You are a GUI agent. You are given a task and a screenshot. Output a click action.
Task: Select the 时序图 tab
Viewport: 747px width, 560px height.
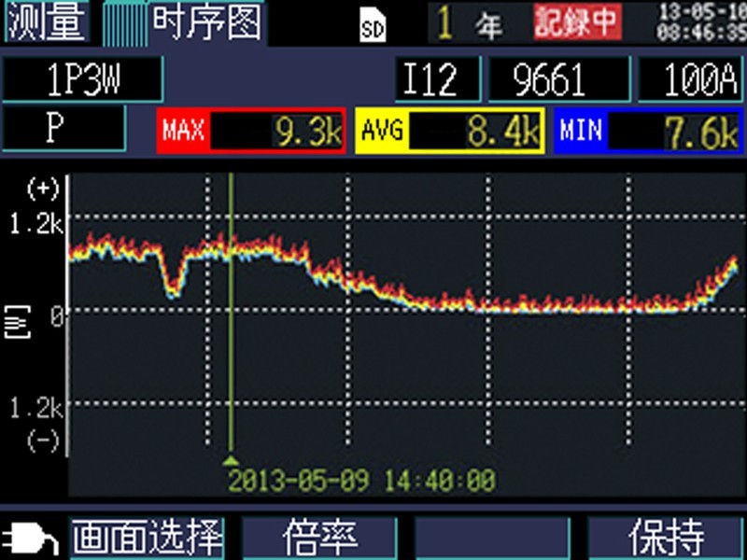click(206, 22)
